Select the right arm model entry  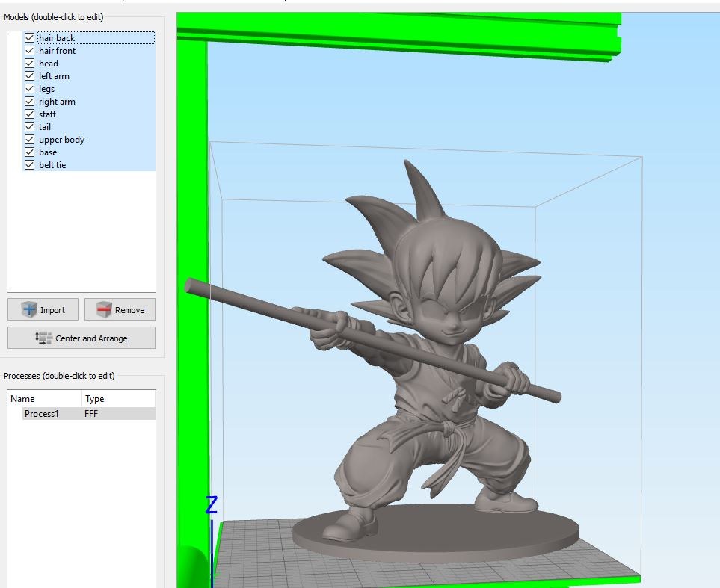[x=57, y=102]
